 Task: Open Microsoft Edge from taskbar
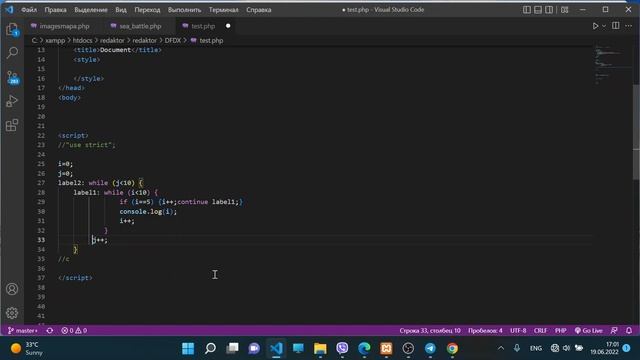pyautogui.click(x=364, y=348)
